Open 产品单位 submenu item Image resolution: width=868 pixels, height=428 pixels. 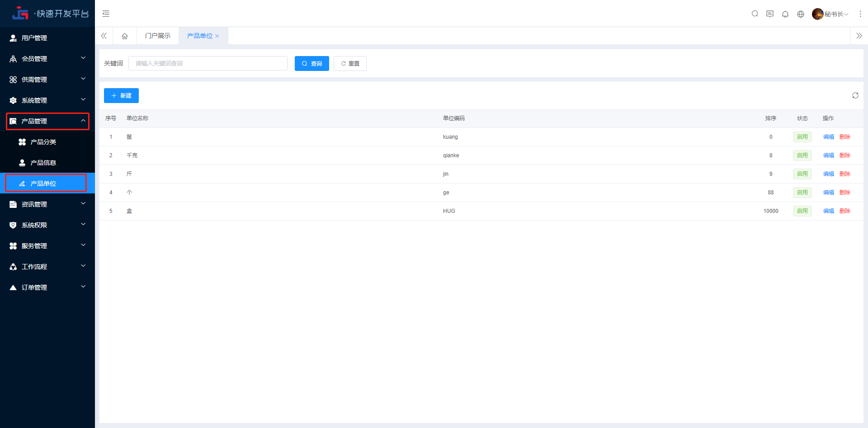[47, 183]
